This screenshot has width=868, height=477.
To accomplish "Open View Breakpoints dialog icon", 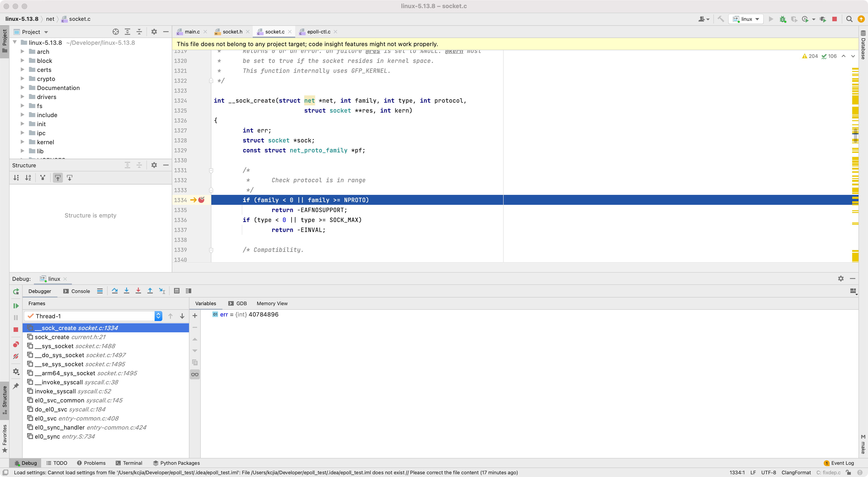I will (x=16, y=345).
